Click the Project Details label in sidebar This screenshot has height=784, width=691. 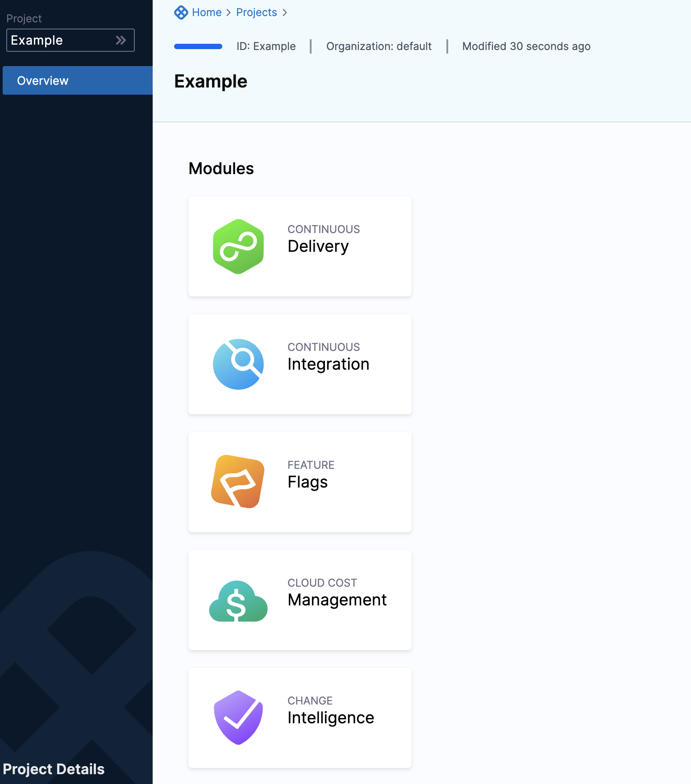coord(54,769)
